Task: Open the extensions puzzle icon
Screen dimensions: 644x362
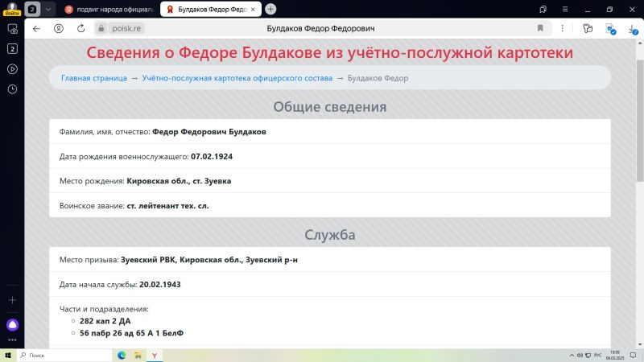Action: click(x=588, y=28)
